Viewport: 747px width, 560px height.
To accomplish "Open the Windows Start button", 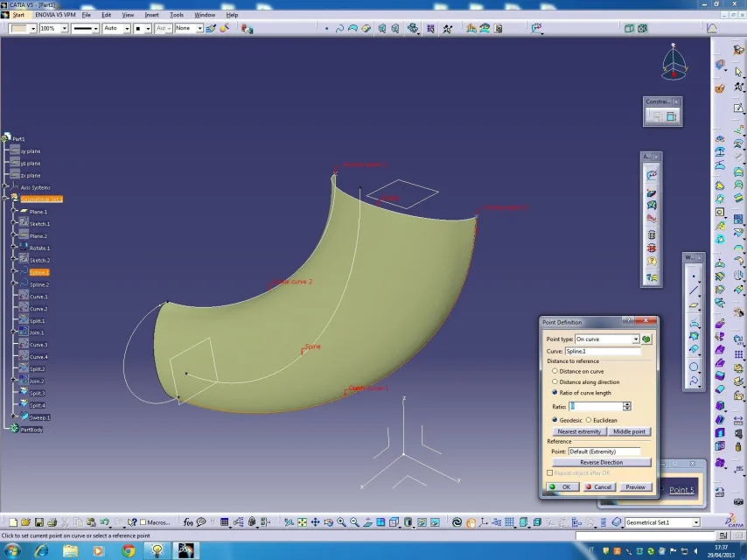I will tap(11, 550).
